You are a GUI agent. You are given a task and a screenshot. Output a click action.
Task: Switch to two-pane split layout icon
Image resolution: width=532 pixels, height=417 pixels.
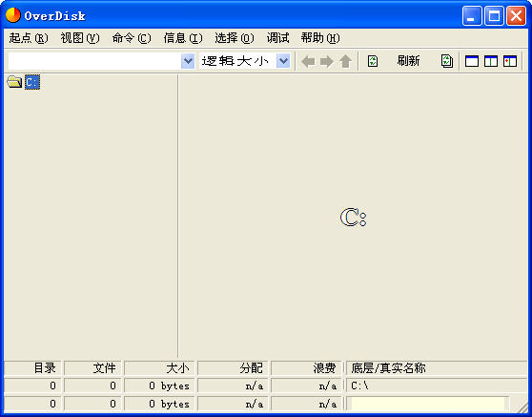pyautogui.click(x=491, y=61)
